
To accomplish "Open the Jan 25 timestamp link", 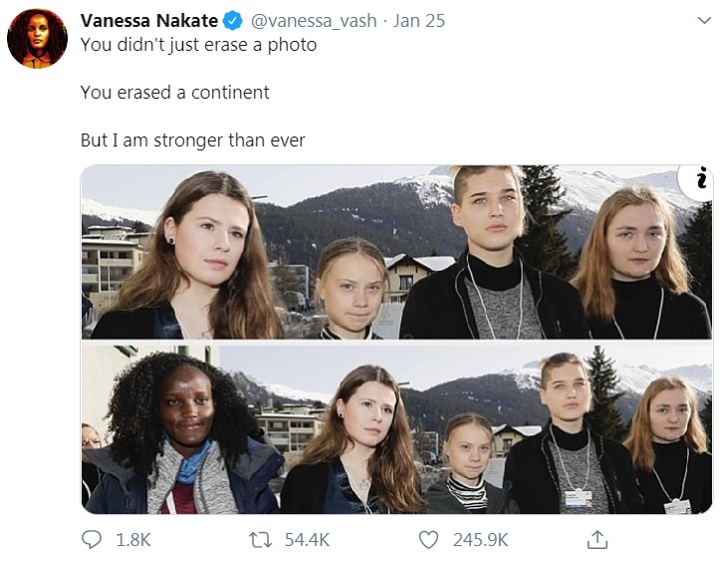I will 420,21.
